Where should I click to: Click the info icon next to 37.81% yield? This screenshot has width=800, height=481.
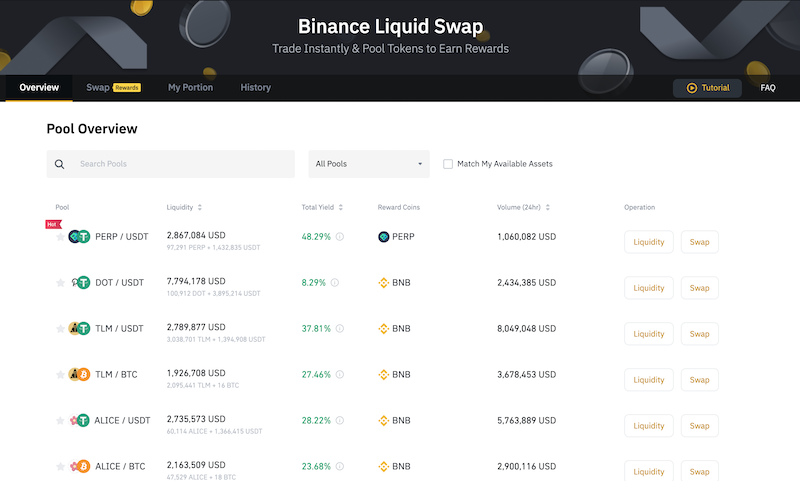(340, 328)
